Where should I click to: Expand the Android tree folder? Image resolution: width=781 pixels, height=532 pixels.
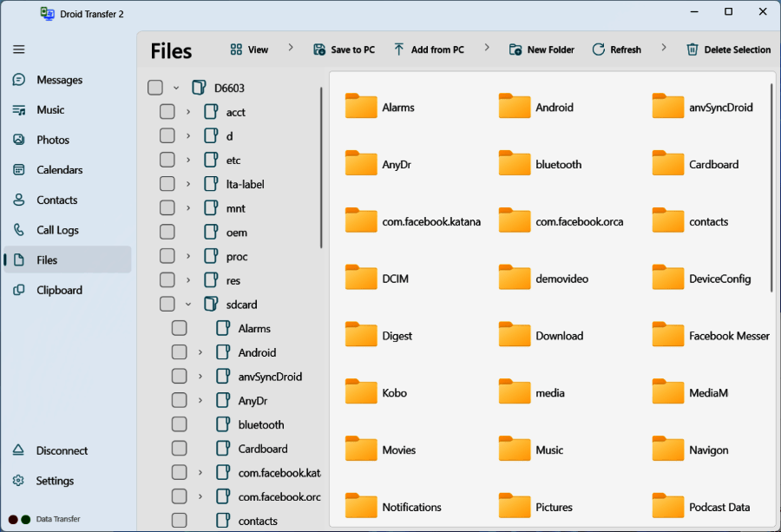pyautogui.click(x=200, y=352)
